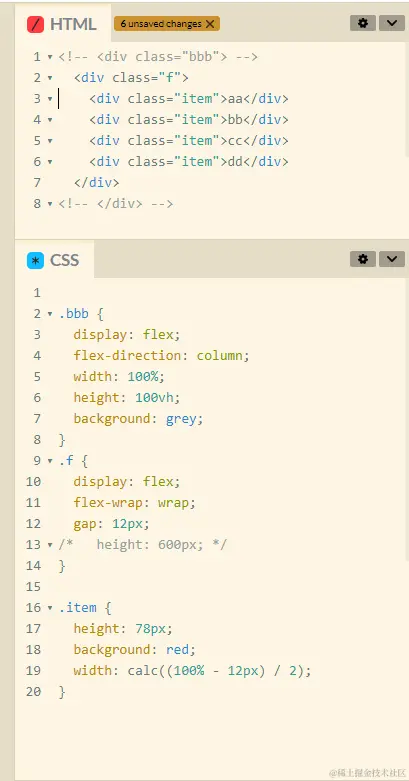
Task: Click HTML line number 7
Action: tap(37, 182)
